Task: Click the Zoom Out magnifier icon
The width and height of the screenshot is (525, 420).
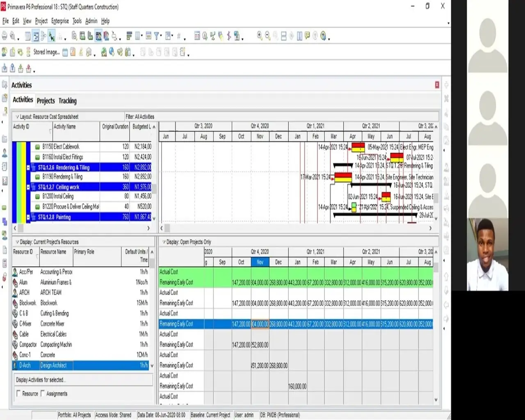Action: click(x=268, y=36)
